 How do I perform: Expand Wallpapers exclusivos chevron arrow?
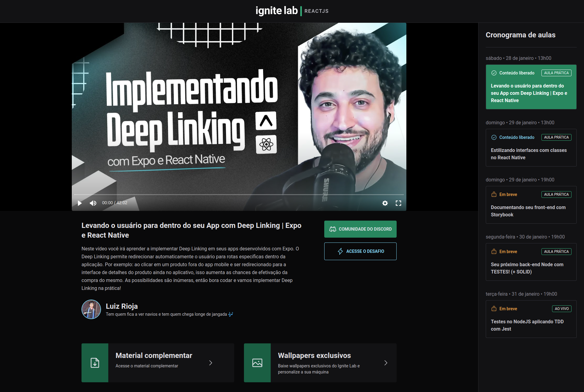tap(386, 363)
